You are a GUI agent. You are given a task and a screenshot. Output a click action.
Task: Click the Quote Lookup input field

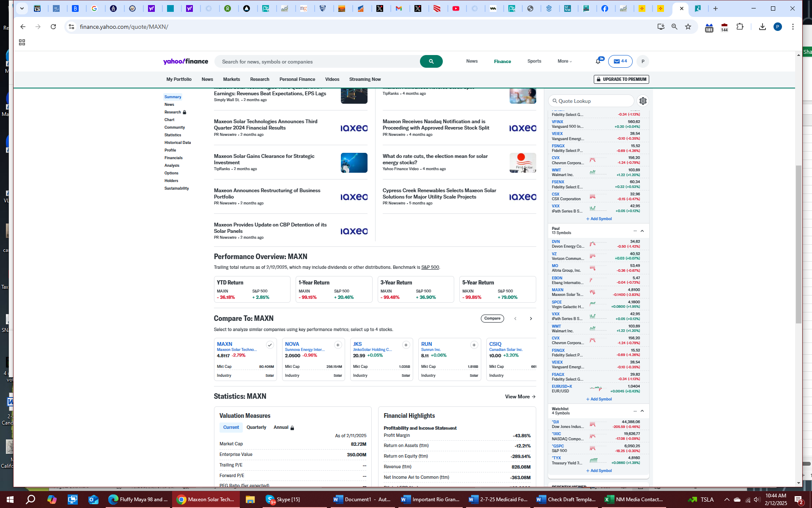point(592,101)
